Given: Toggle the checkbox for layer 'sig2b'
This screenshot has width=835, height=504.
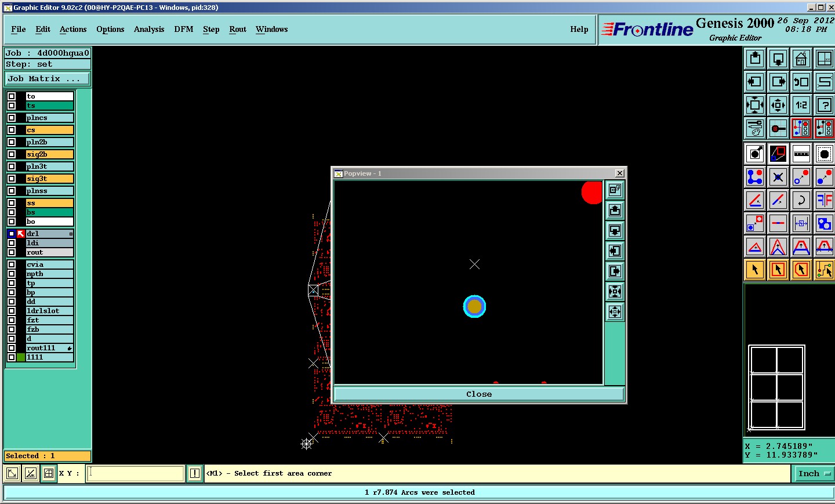Looking at the screenshot, I should [x=12, y=154].
